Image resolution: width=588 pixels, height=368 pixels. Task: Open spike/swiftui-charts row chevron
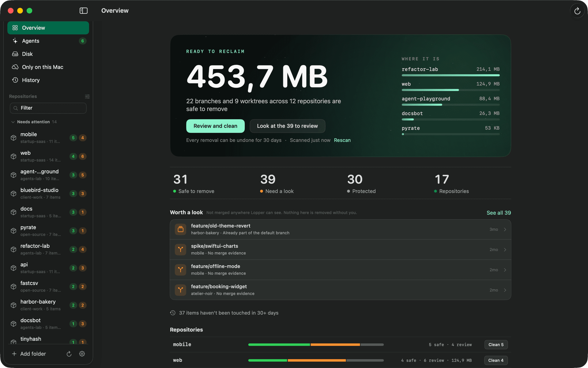pyautogui.click(x=505, y=250)
